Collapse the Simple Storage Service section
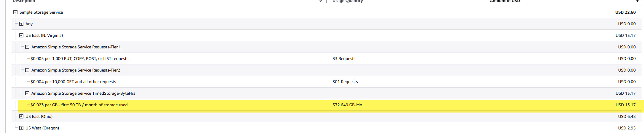 tap(15, 12)
